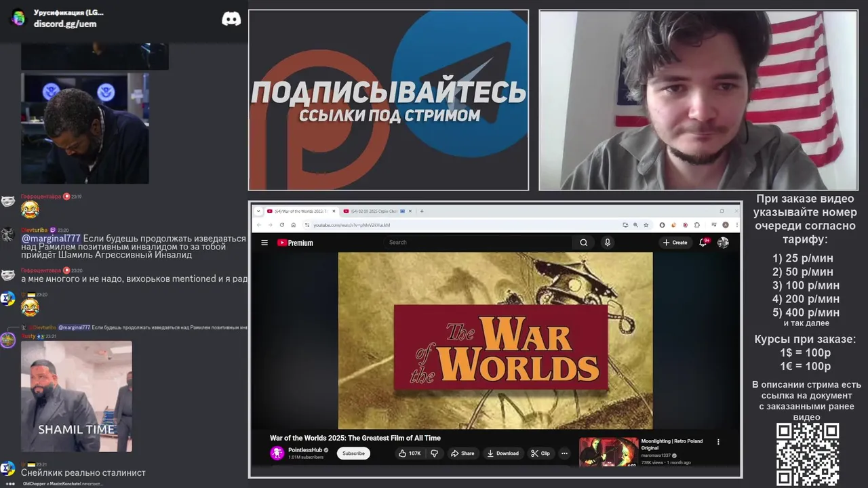Click the video title 'The Greatest Film of All Time'
This screenshot has height=488, width=868.
coord(355,438)
